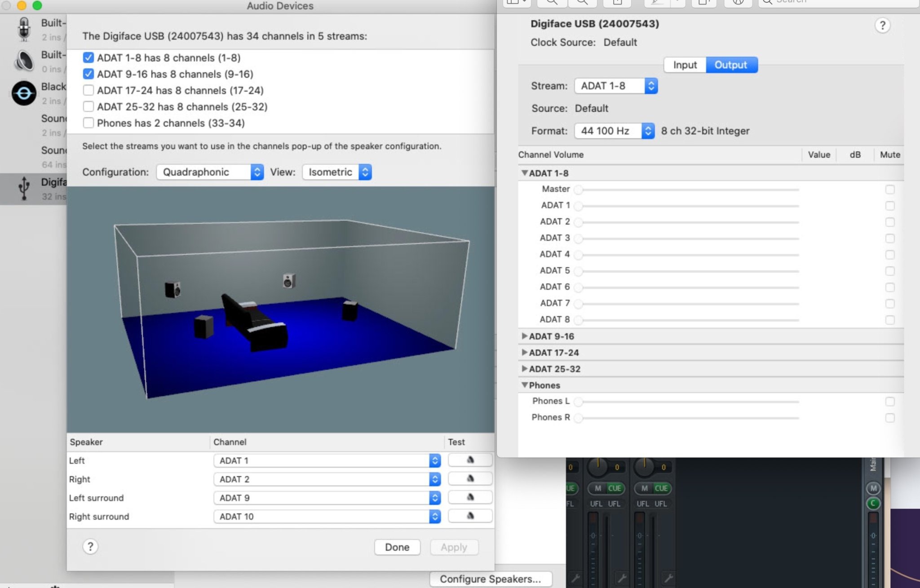Select the Built-in Microphone device icon

tap(24, 29)
